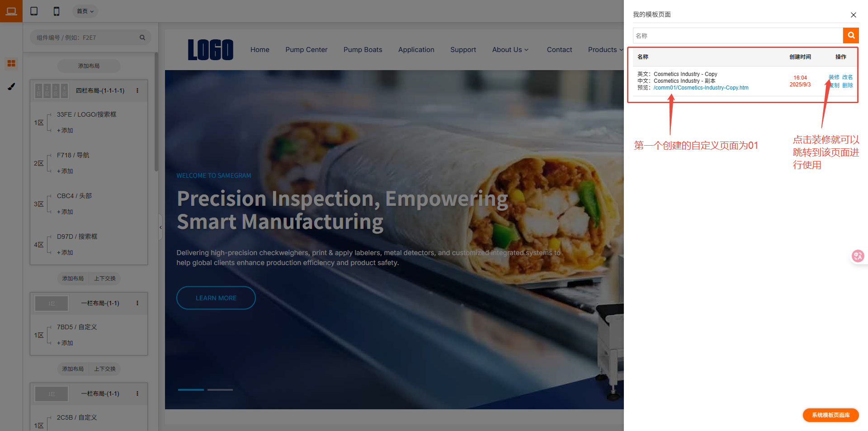Click the first 一栏布局 layout thumbnail
Viewport: 868px width, 431px height.
pos(52,303)
